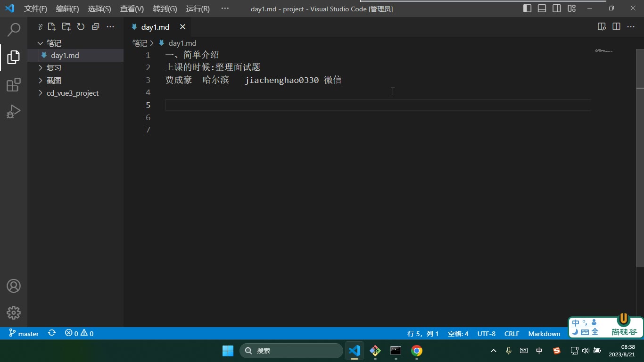This screenshot has height=362, width=644.
Task: Customize the editor layout
Action: click(571, 8)
